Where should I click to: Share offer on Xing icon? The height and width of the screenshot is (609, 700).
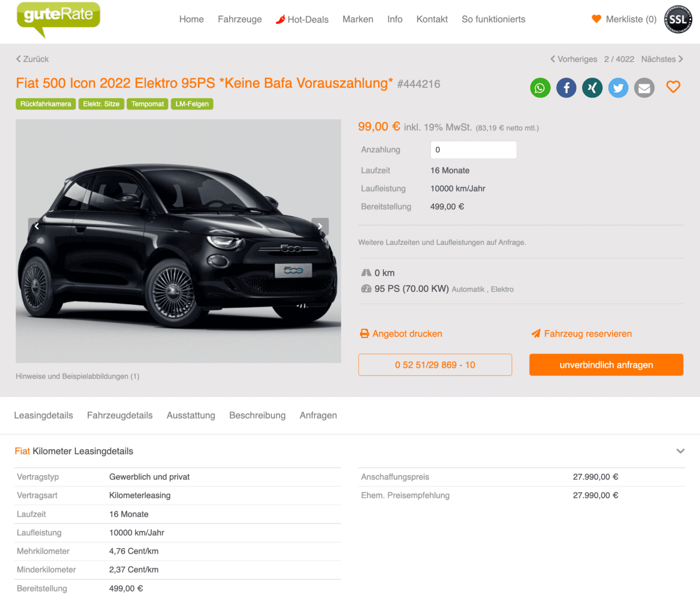click(x=592, y=88)
